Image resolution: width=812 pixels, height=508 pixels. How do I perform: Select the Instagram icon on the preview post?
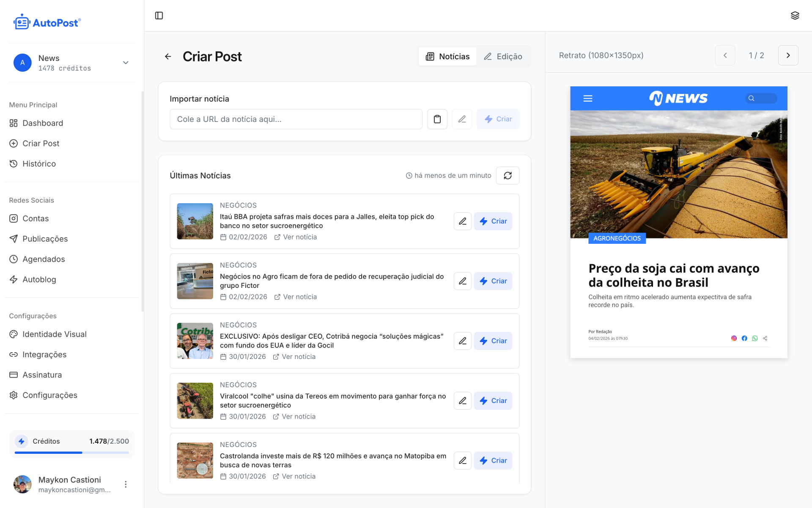[x=734, y=338]
